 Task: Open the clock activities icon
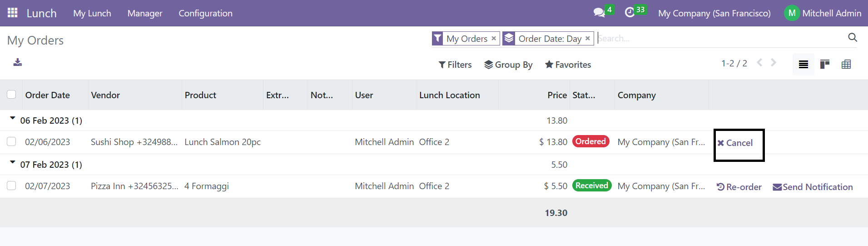point(630,12)
